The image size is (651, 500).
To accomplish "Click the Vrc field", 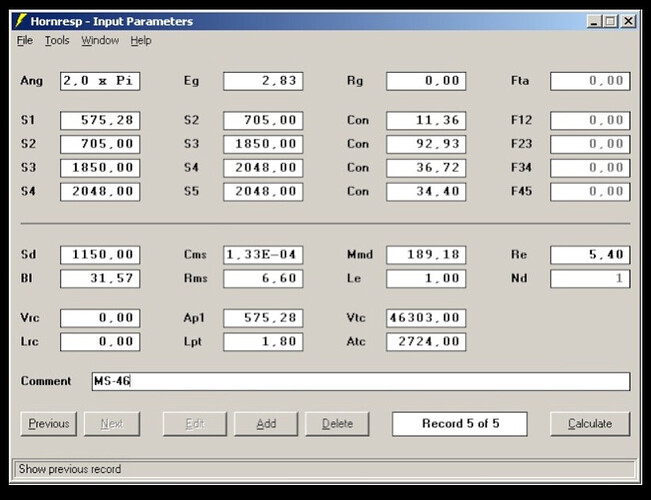I will click(x=100, y=318).
